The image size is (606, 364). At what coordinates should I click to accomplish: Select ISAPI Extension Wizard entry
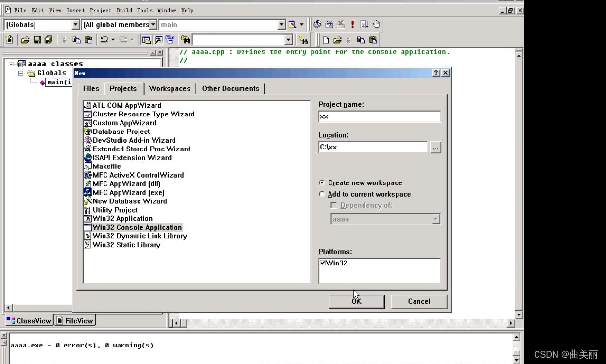point(128,158)
